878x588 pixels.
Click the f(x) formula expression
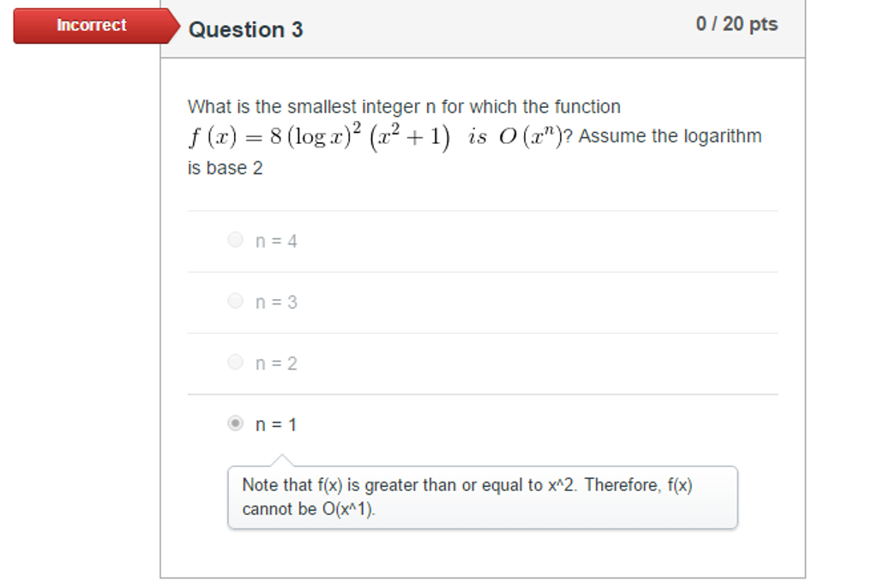click(319, 137)
